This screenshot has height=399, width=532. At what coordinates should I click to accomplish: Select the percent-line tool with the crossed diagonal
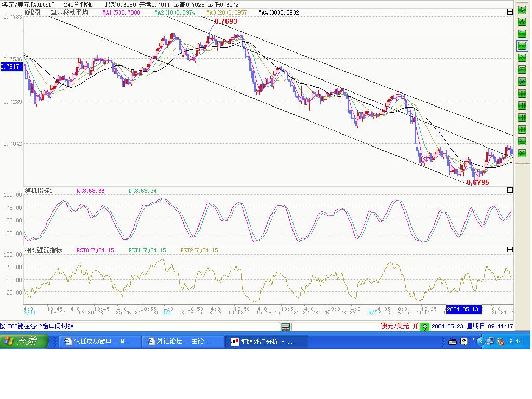tap(522, 82)
